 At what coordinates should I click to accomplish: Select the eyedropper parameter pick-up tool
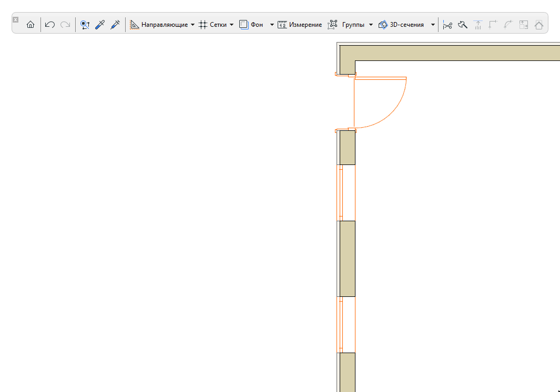(x=100, y=24)
